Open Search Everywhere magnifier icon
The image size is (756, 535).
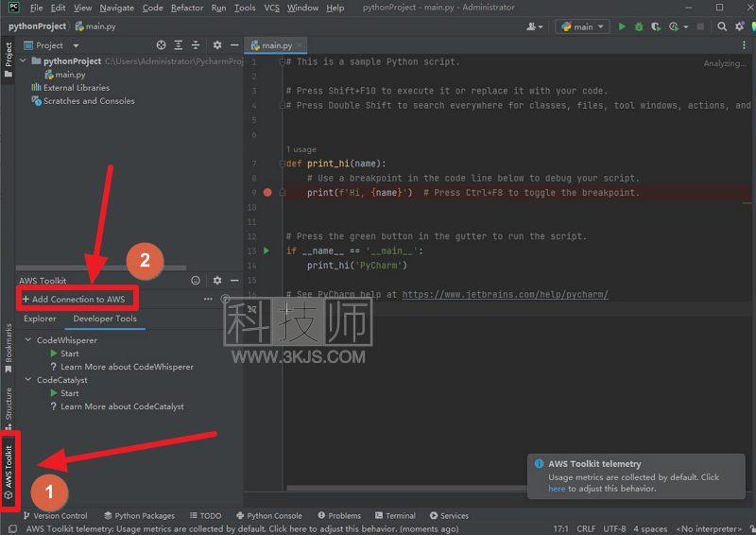[722, 26]
